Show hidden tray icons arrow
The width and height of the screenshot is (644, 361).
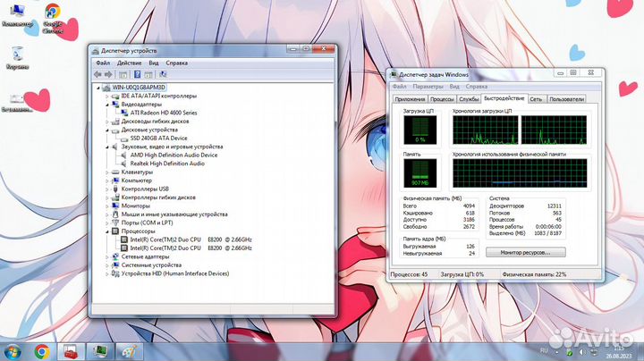[557, 352]
